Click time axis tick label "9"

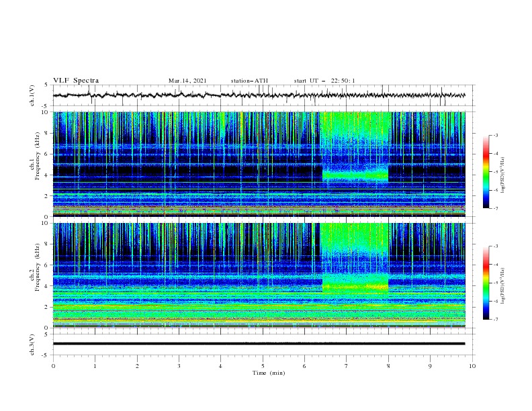coord(430,366)
